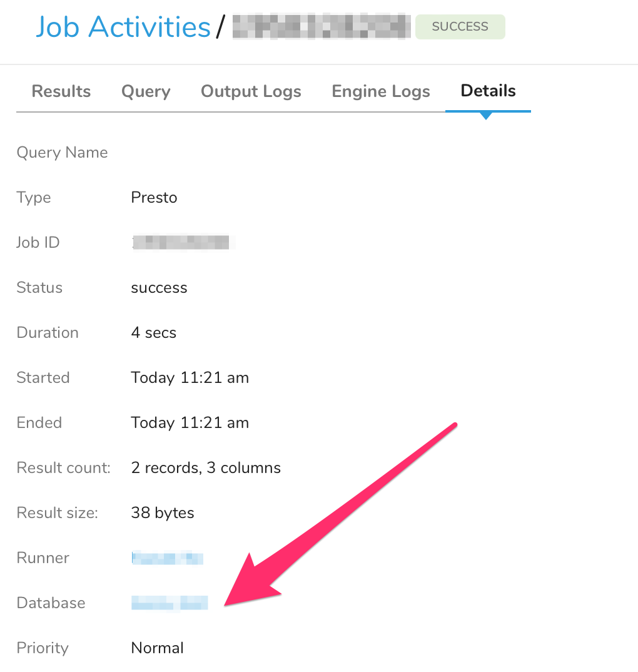The image size is (638, 672).
Task: Click the Presto type value
Action: [154, 198]
